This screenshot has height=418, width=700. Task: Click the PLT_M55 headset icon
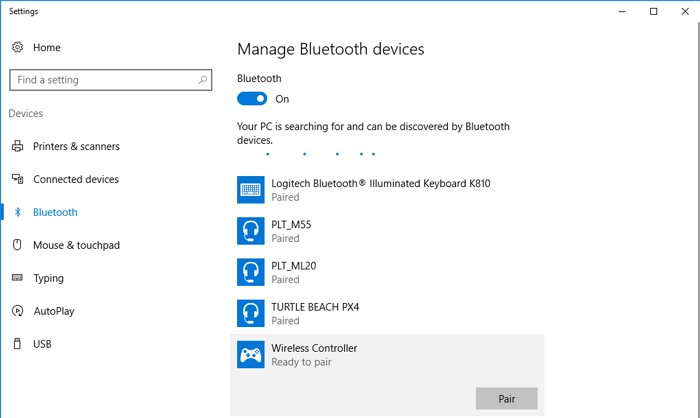point(250,231)
